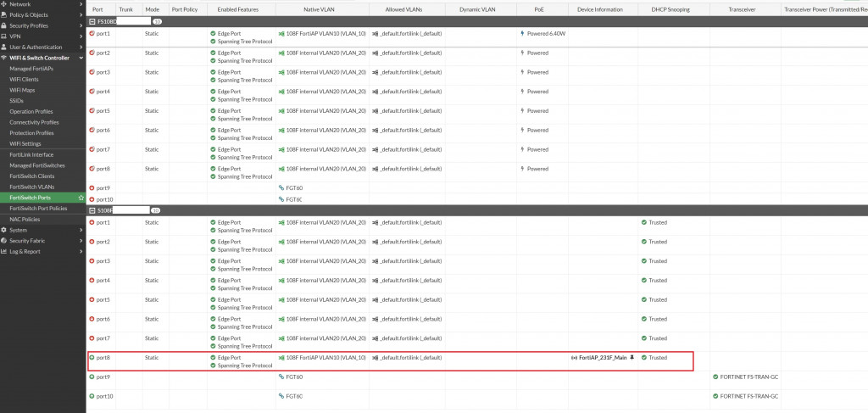Select 108F FortiAP VLAN10 on S108F port8

pyautogui.click(x=326, y=358)
